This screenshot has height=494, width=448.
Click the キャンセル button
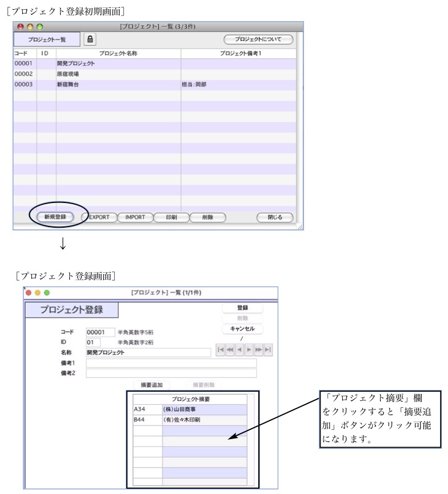pos(242,329)
